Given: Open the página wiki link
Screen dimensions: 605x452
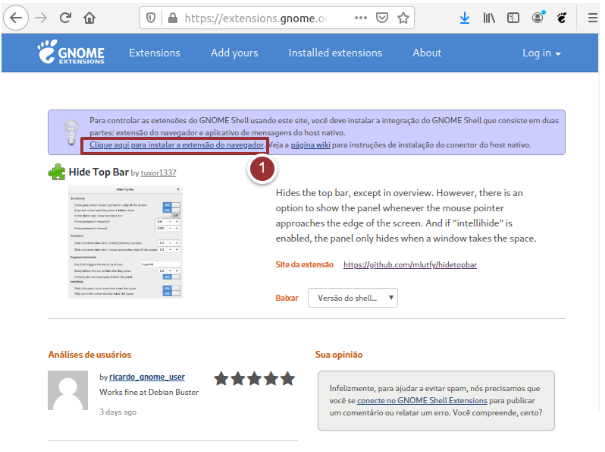Looking at the screenshot, I should pos(310,145).
